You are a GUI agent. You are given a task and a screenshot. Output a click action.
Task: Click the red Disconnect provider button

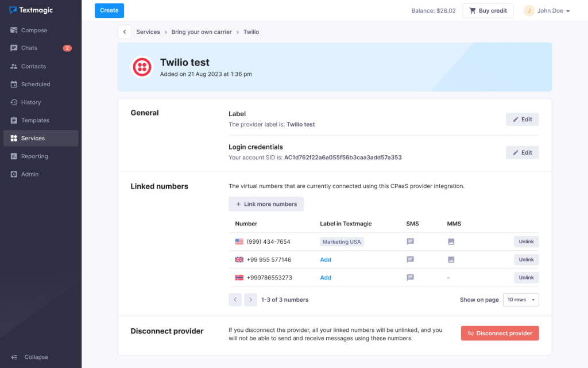click(x=500, y=333)
